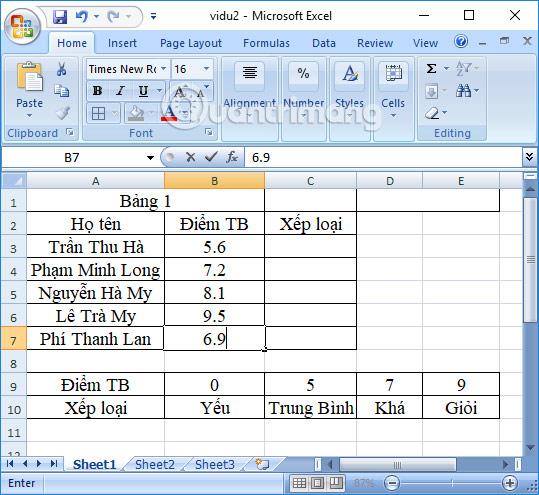Switch to Page Break Preview
Viewport: 539px width, 495px height.
click(336, 483)
